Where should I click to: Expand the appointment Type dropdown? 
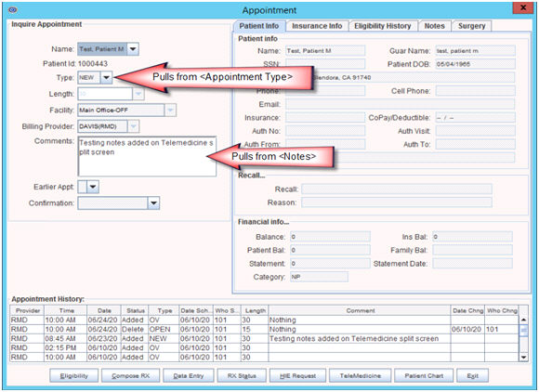click(106, 78)
